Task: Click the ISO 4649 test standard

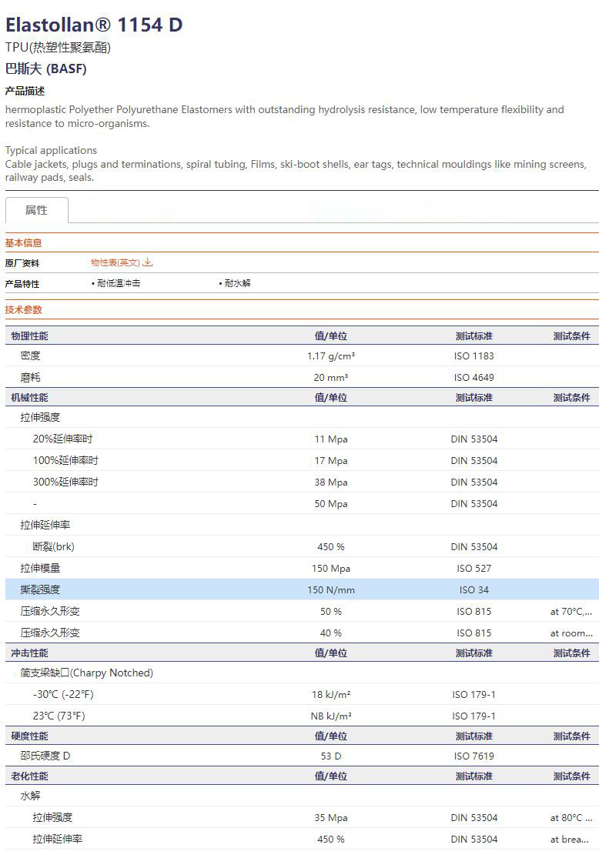Action: click(x=474, y=378)
